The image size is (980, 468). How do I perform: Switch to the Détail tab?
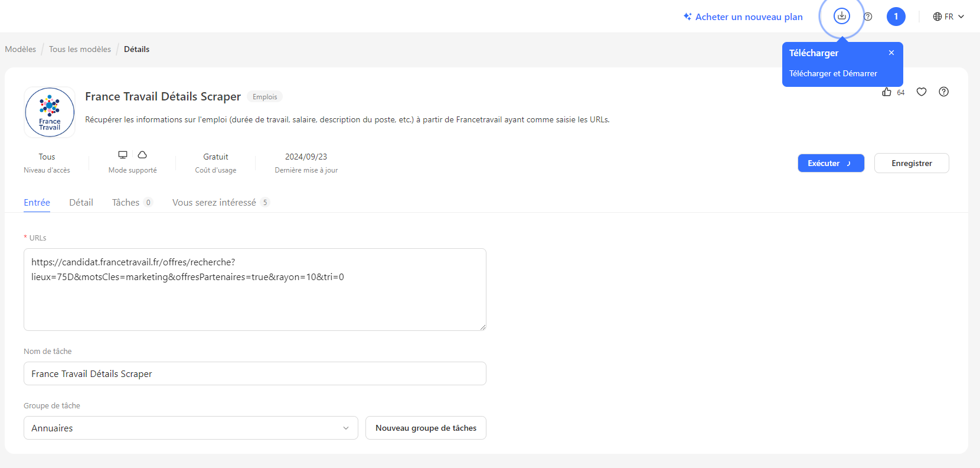tap(81, 202)
